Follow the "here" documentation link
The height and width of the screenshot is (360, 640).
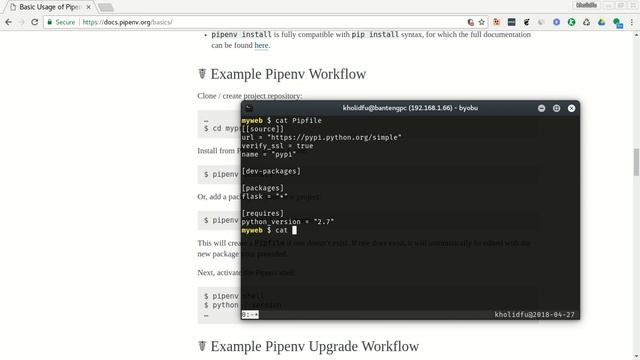point(261,45)
